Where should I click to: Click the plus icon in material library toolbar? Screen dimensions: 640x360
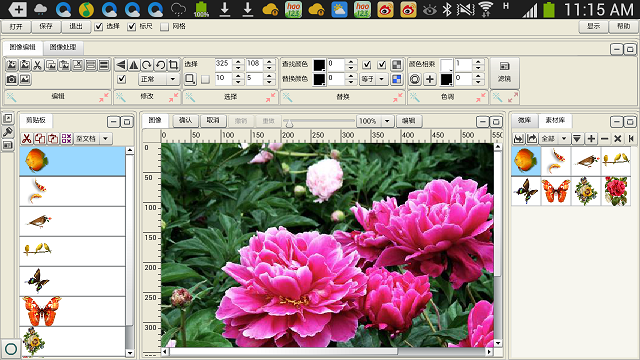pyautogui.click(x=591, y=139)
